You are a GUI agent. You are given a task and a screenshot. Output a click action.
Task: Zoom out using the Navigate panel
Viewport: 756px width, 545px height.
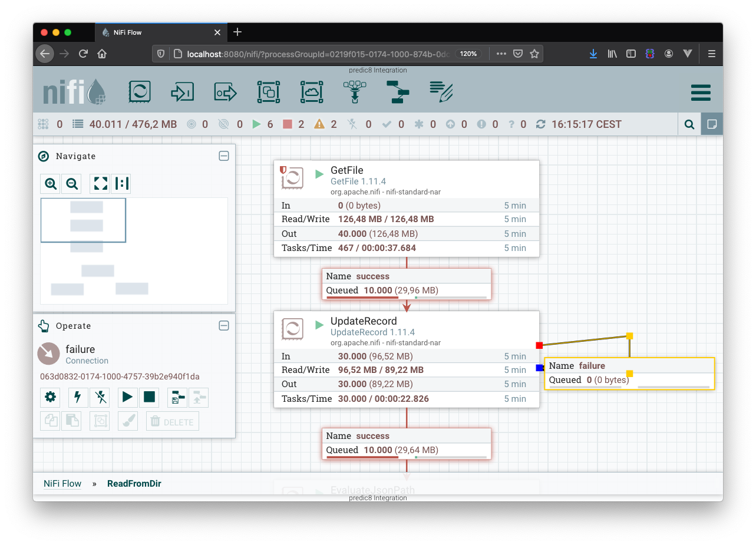pyautogui.click(x=72, y=184)
